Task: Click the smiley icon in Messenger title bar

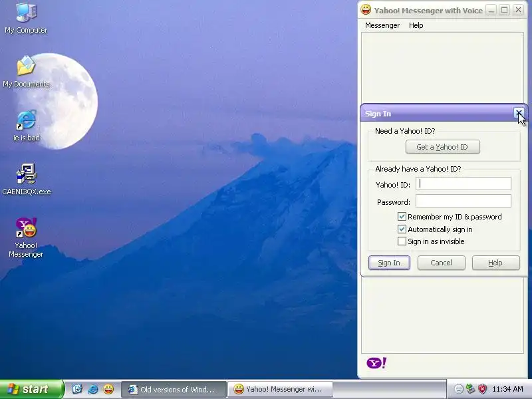Action: (366, 9)
